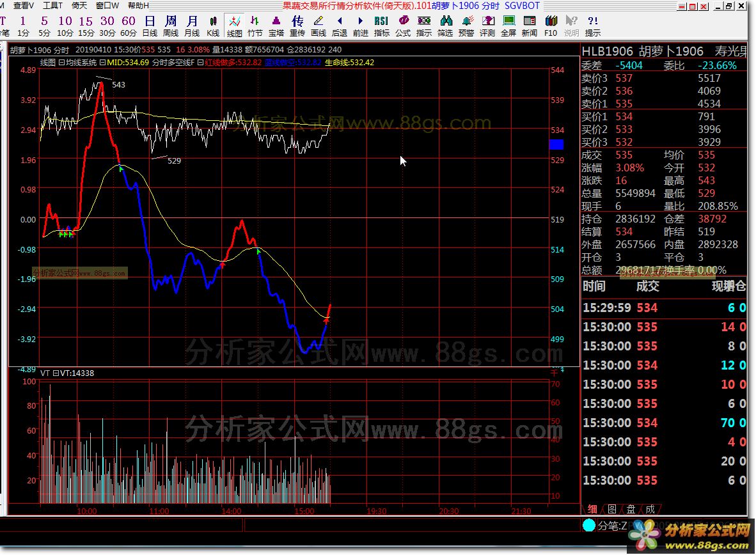Switch to the 细 detail tab
Viewport: 756px width, 555px height.
tap(592, 509)
